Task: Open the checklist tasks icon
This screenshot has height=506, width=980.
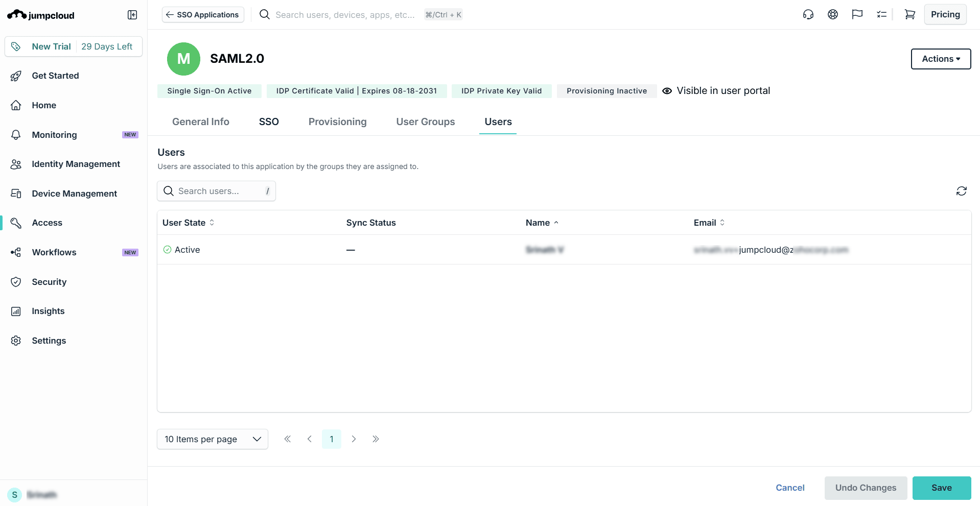Action: [882, 15]
